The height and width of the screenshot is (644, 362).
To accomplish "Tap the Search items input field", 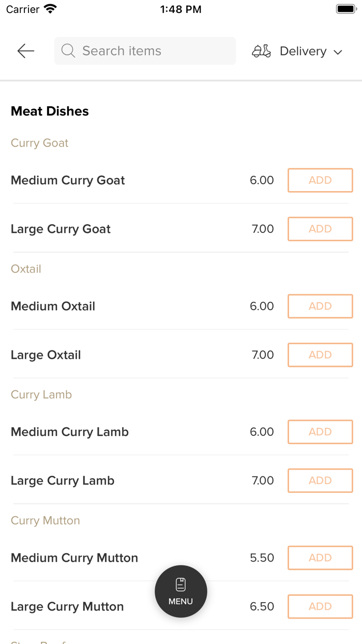I will 145,51.
